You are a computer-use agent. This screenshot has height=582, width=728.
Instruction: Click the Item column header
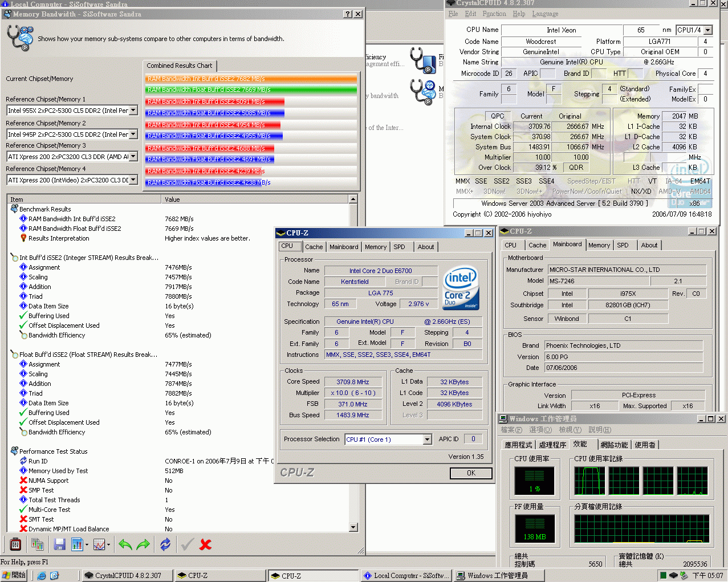[x=84, y=200]
